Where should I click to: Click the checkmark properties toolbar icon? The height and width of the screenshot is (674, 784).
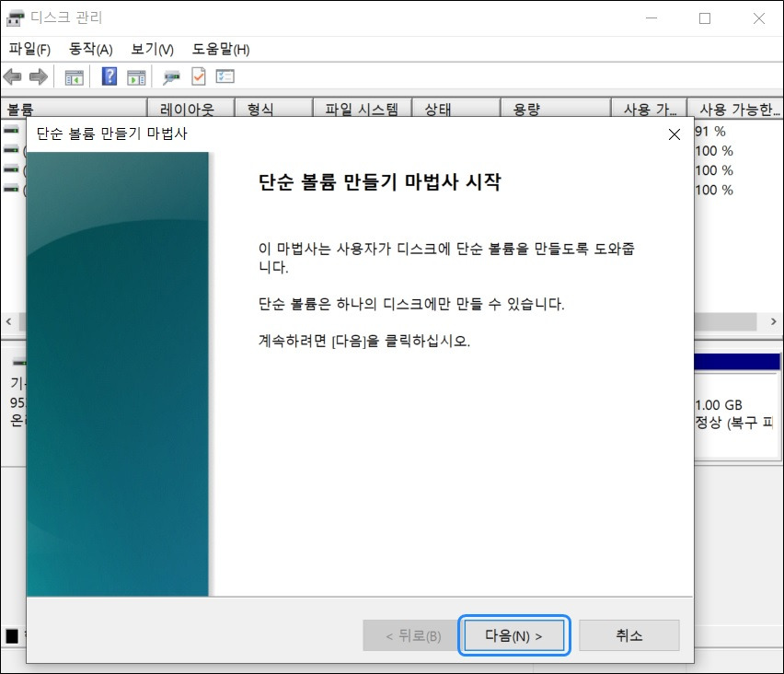[x=199, y=76]
